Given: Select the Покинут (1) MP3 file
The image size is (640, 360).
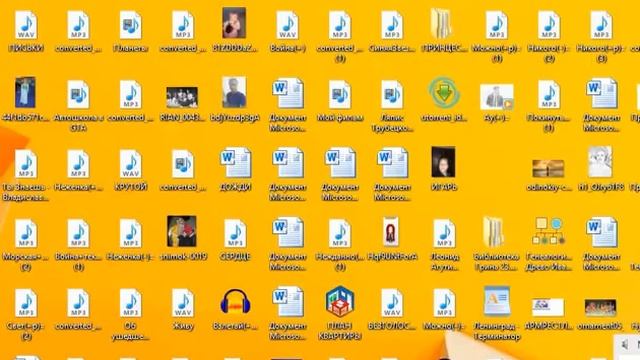Looking at the screenshot, I should pyautogui.click(x=549, y=95).
